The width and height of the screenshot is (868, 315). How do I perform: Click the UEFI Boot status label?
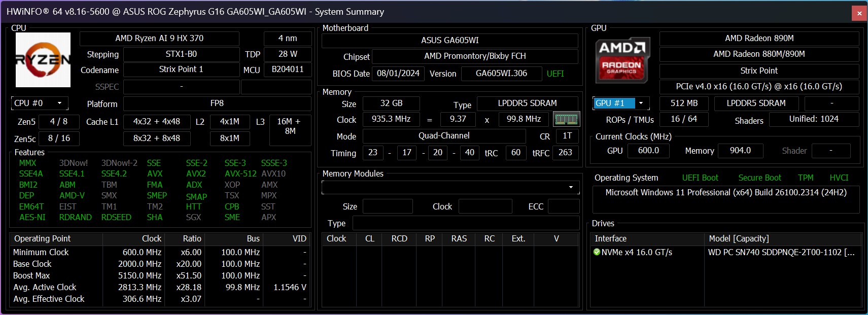coord(700,178)
